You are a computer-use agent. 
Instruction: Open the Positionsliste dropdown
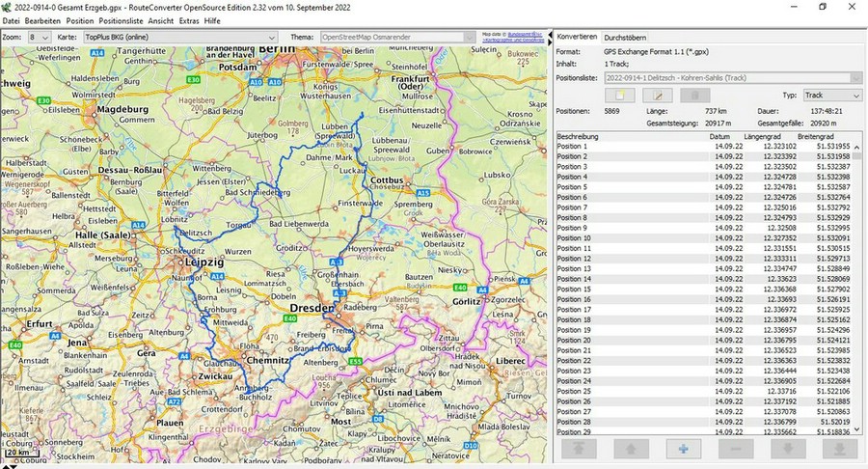732,77
